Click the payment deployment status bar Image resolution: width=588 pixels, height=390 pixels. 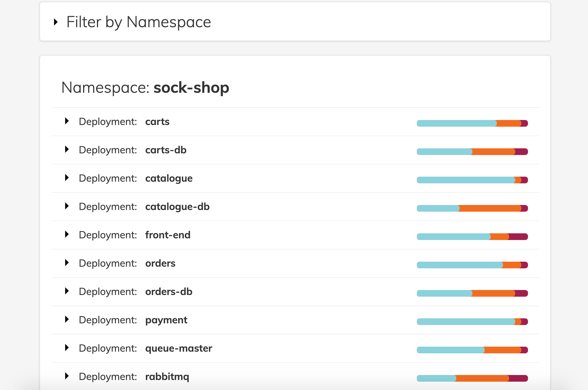click(x=472, y=322)
